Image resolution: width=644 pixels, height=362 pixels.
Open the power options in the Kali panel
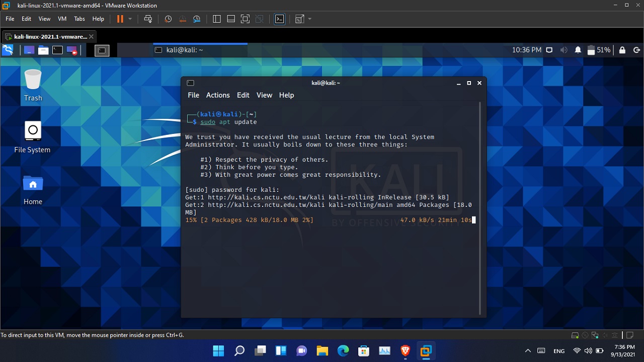pyautogui.click(x=637, y=50)
